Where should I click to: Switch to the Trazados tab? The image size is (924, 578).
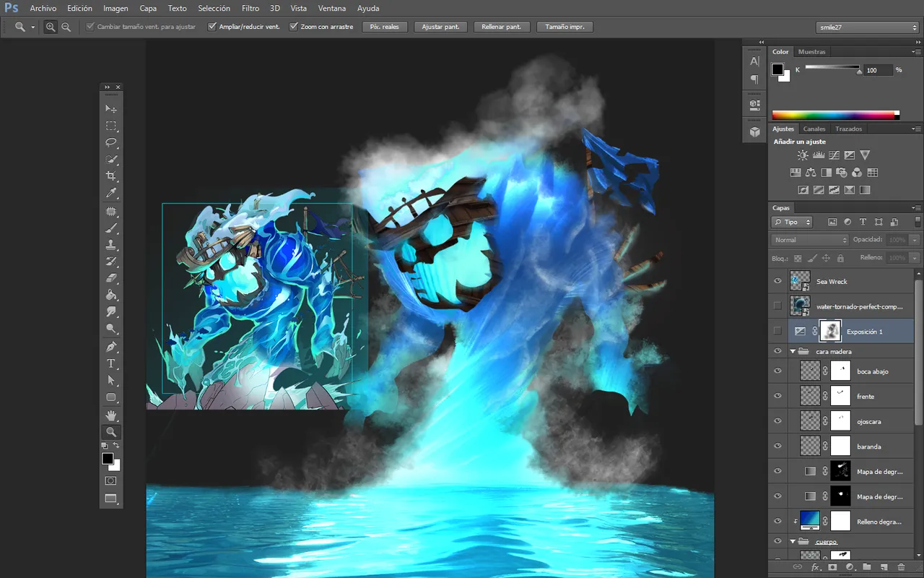point(849,129)
